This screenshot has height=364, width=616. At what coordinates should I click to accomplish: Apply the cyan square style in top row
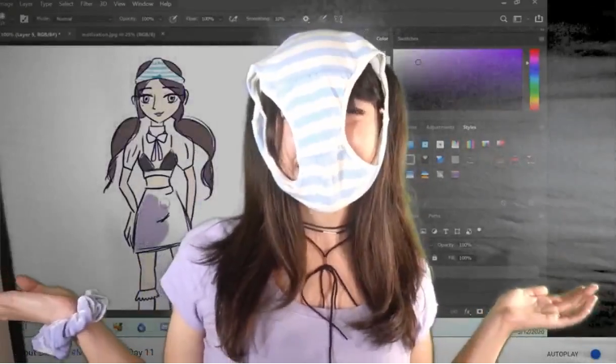click(425, 144)
